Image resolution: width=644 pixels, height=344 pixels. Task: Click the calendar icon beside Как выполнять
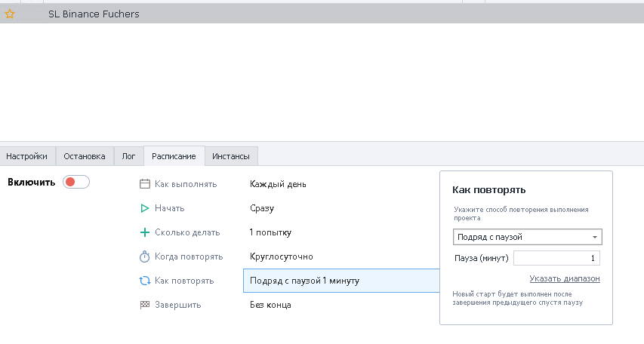(x=145, y=184)
